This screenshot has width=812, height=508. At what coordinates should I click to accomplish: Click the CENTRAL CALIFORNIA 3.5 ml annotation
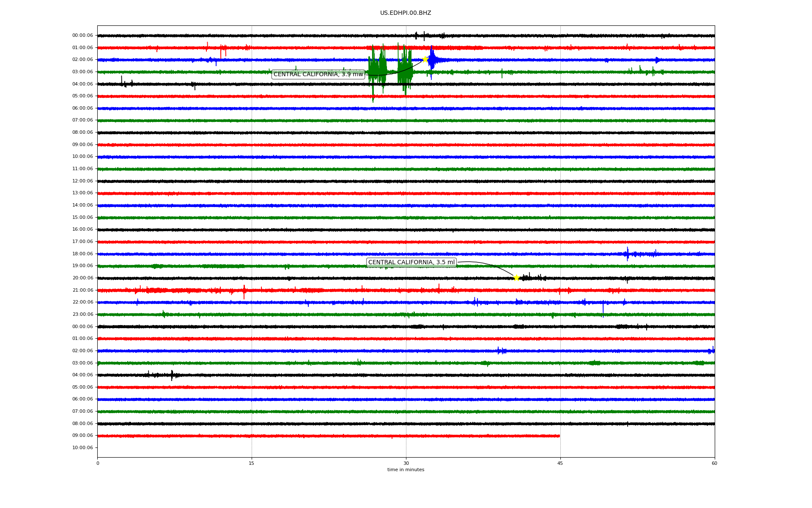411,262
